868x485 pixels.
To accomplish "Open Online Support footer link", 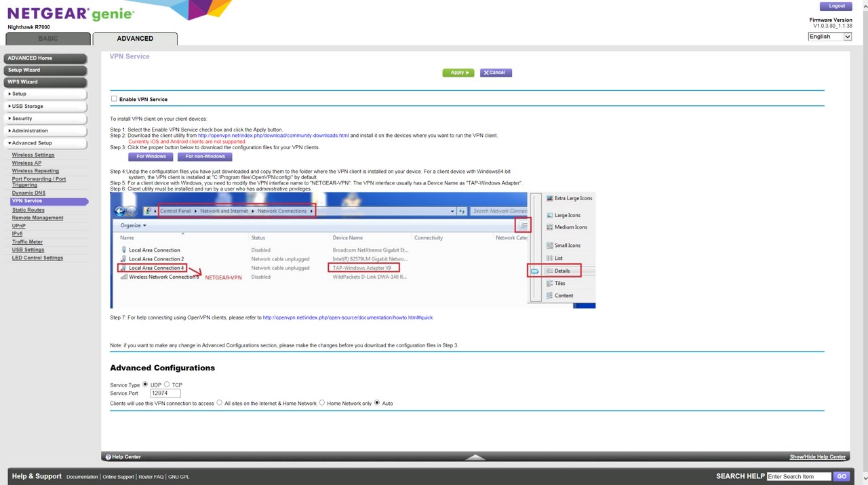I will coord(119,477).
